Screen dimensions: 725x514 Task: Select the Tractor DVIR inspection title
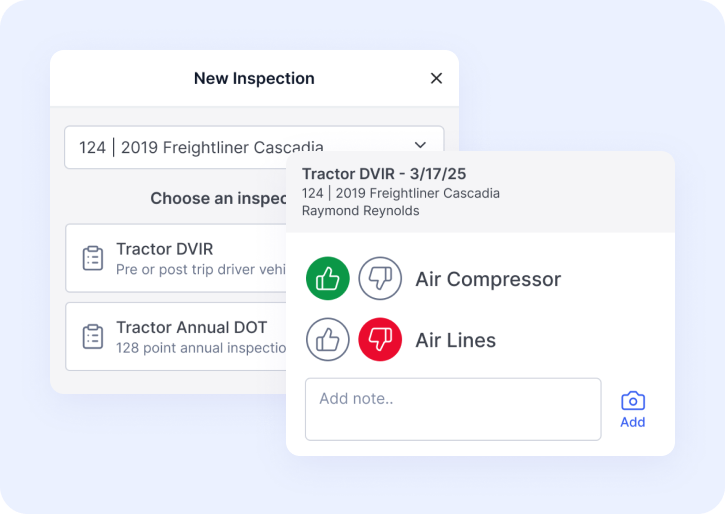164,249
